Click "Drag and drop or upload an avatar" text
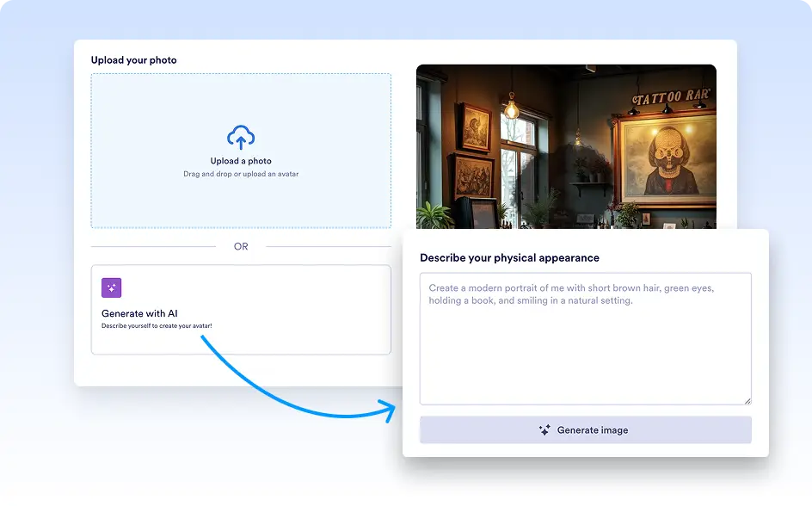Viewport: 812px width, 506px height. click(241, 174)
